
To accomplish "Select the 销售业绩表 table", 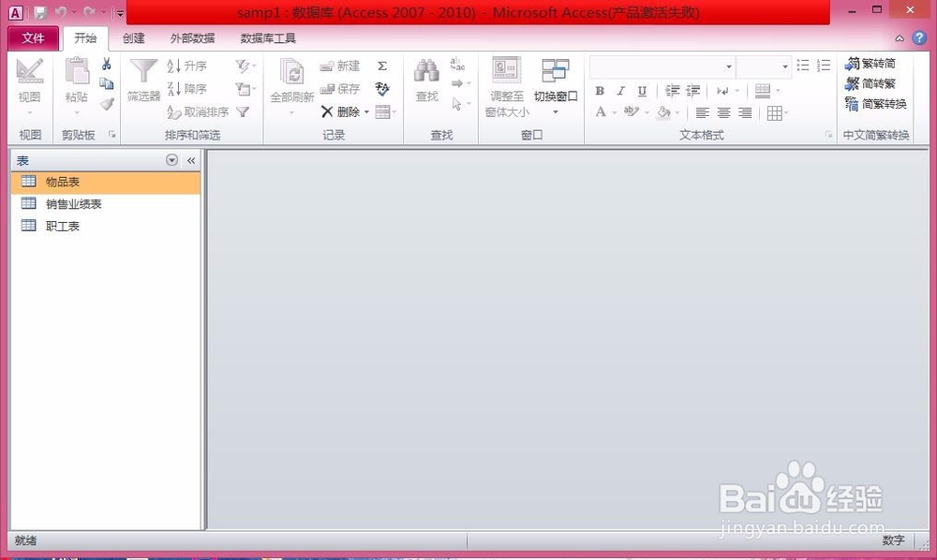I will (106, 204).
